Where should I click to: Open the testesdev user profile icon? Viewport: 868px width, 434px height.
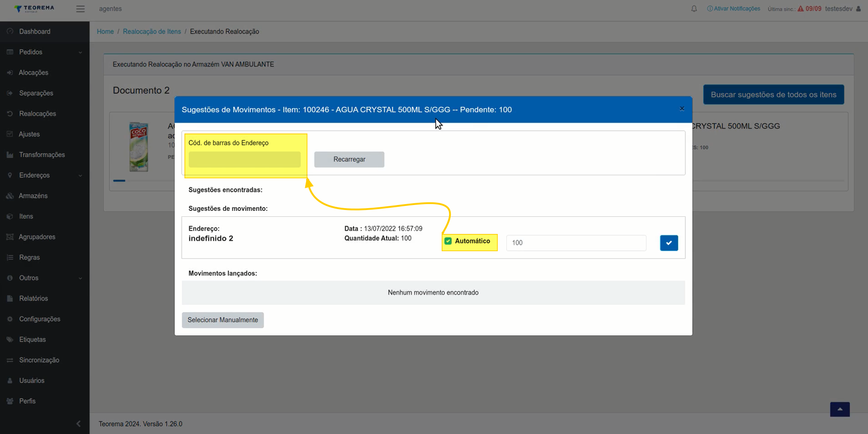point(859,9)
